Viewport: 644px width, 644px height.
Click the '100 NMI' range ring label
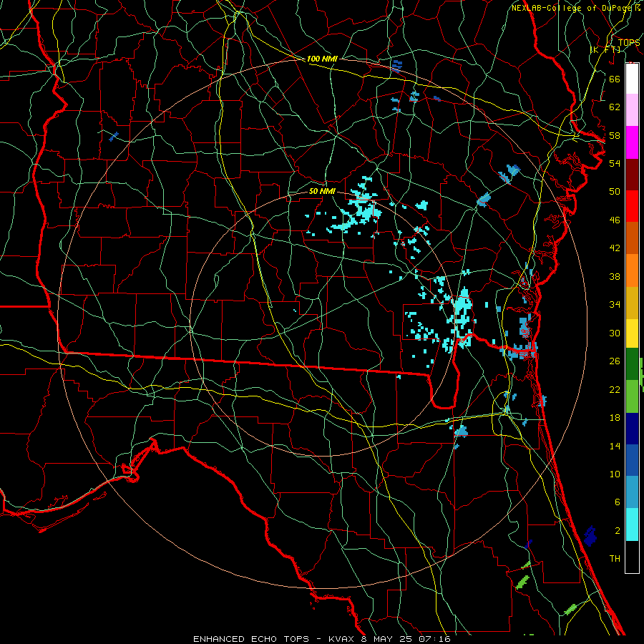pyautogui.click(x=322, y=59)
